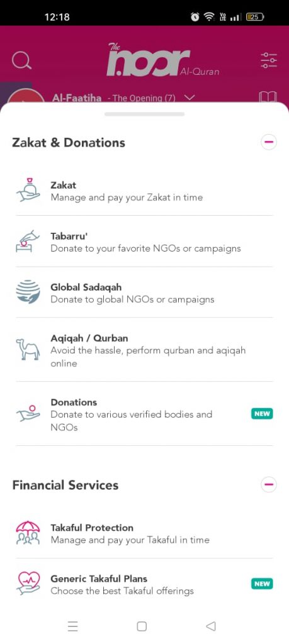Tap the NEW badge beside Donations
This screenshot has height=644, width=289.
[262, 414]
